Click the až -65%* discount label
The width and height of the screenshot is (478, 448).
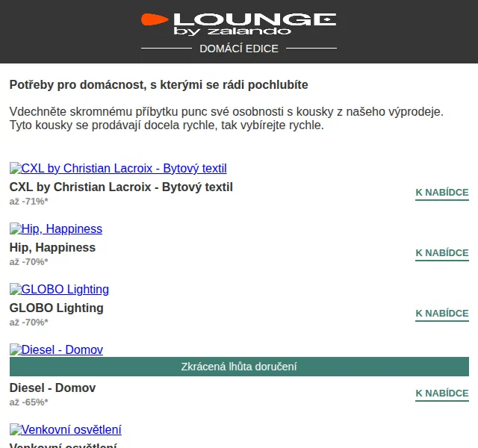coord(29,402)
